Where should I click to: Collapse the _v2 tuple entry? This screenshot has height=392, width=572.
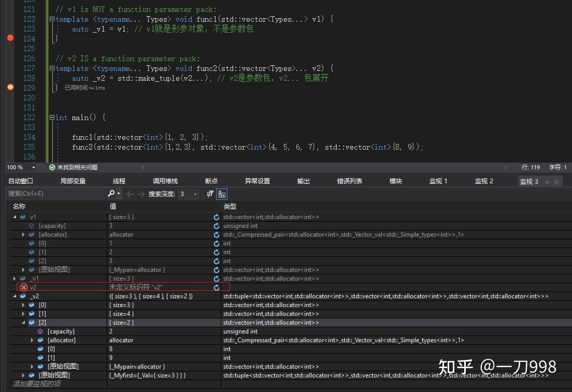15,296
